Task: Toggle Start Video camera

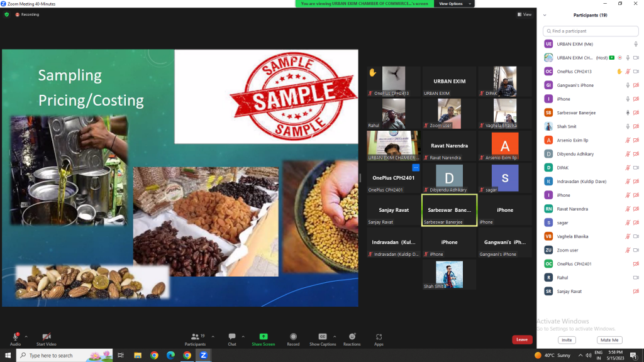Action: tap(46, 337)
